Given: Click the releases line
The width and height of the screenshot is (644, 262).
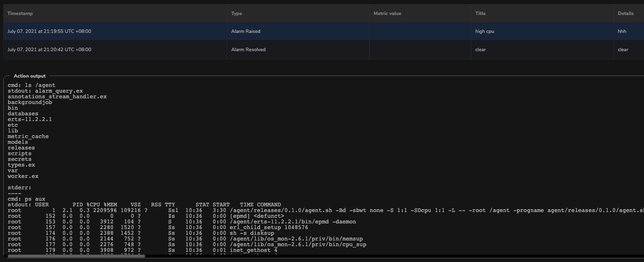Looking at the screenshot, I should (x=21, y=148).
